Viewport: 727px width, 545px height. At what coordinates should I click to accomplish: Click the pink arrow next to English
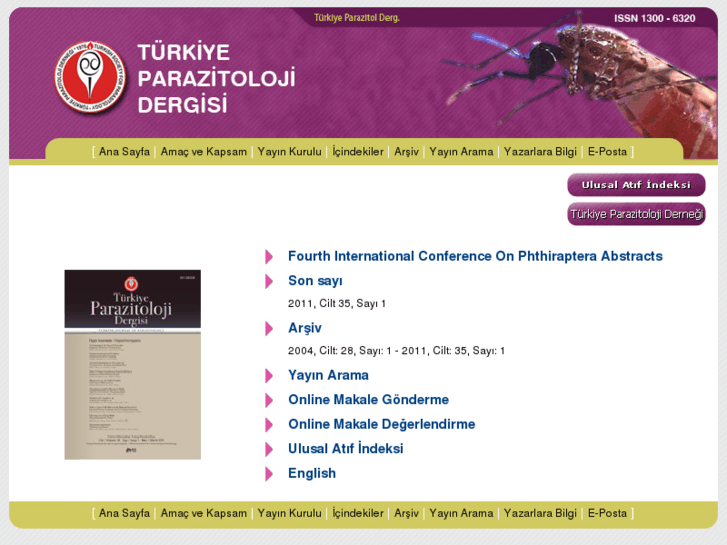tap(269, 474)
